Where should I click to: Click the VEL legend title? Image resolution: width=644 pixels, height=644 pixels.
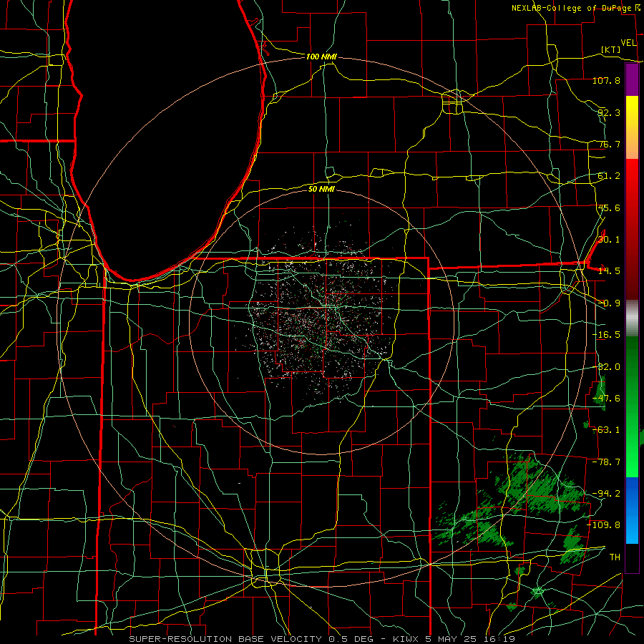(629, 43)
